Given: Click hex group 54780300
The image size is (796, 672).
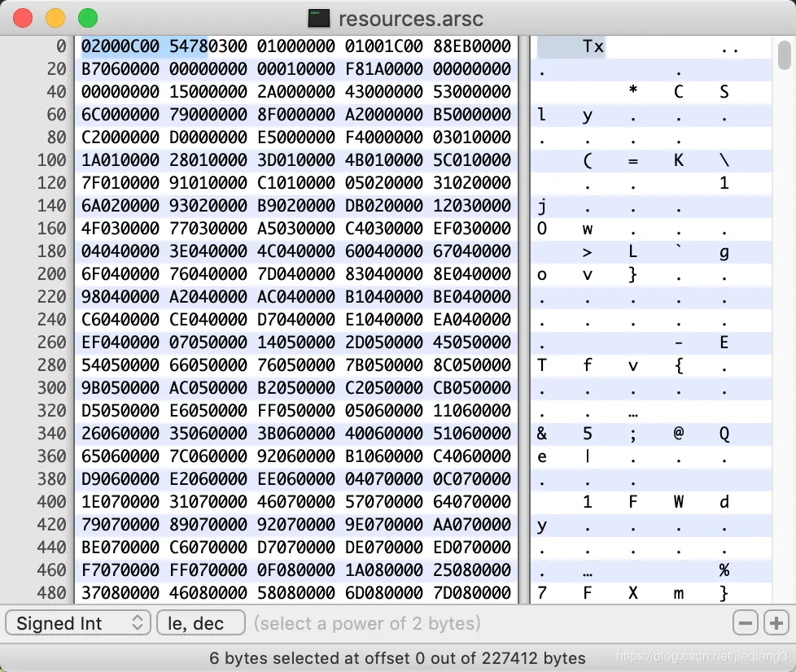Looking at the screenshot, I should pyautogui.click(x=208, y=46).
